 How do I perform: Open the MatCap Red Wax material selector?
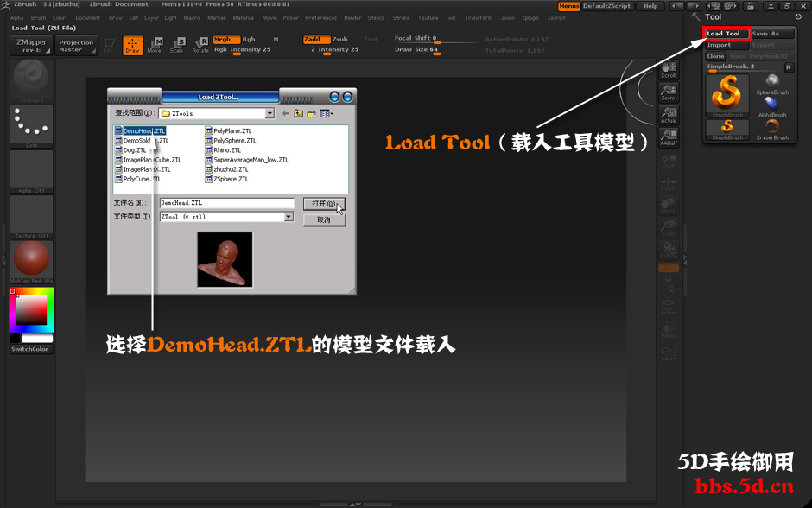click(x=32, y=262)
